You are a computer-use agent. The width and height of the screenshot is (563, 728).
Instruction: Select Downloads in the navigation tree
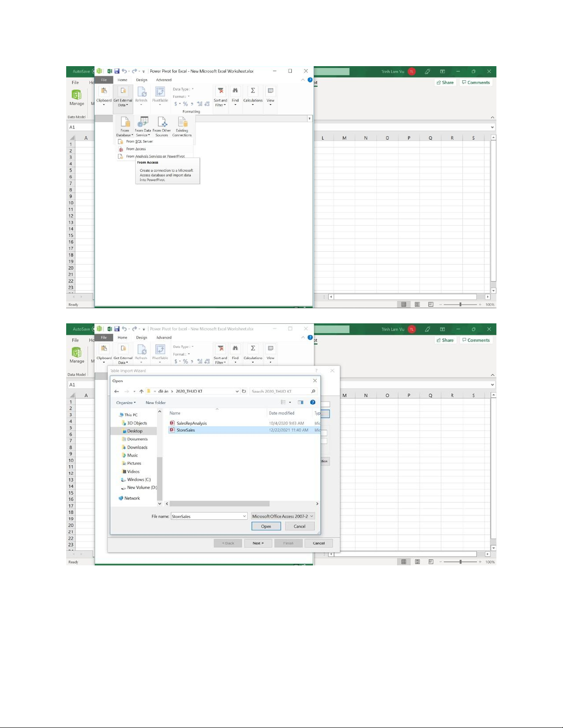[x=137, y=447]
